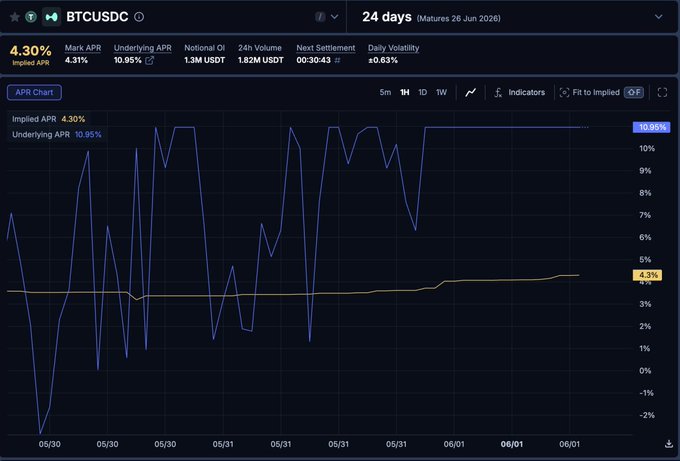Select the 1H timeframe
680x461 pixels.
(x=405, y=92)
